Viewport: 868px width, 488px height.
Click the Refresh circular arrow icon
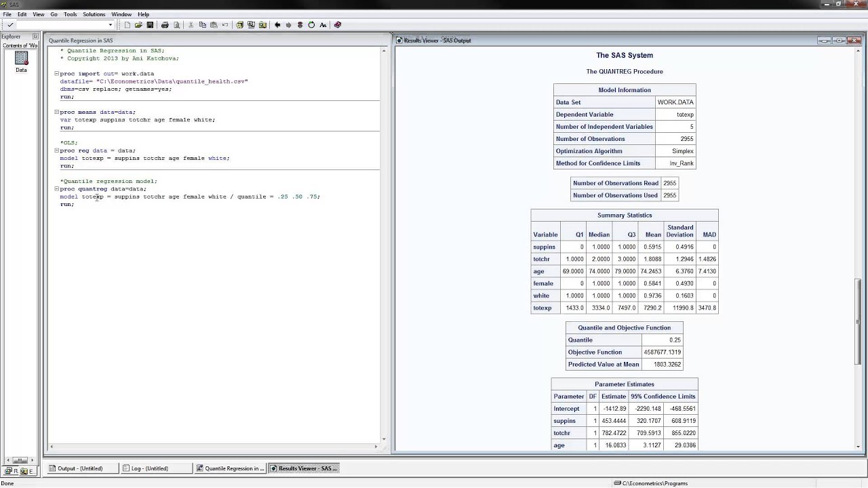311,25
